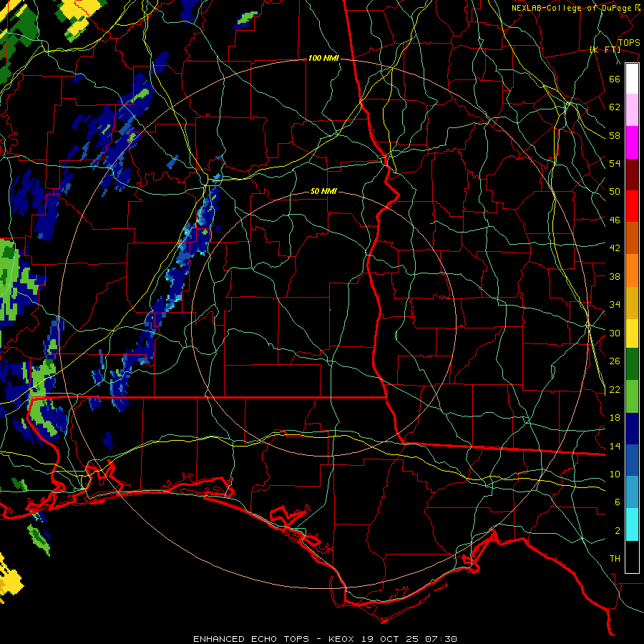Click the light blue legend swatch
Screen dimensions: 644x644
(632, 492)
